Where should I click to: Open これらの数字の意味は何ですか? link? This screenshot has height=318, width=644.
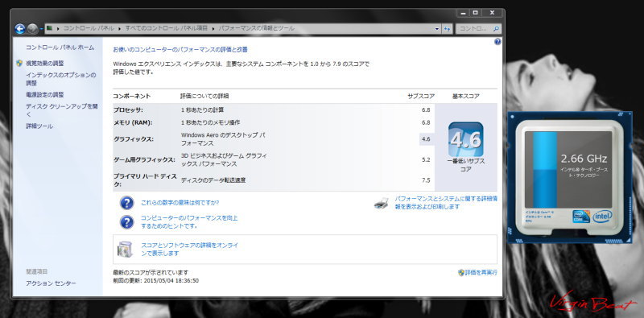[x=180, y=203]
